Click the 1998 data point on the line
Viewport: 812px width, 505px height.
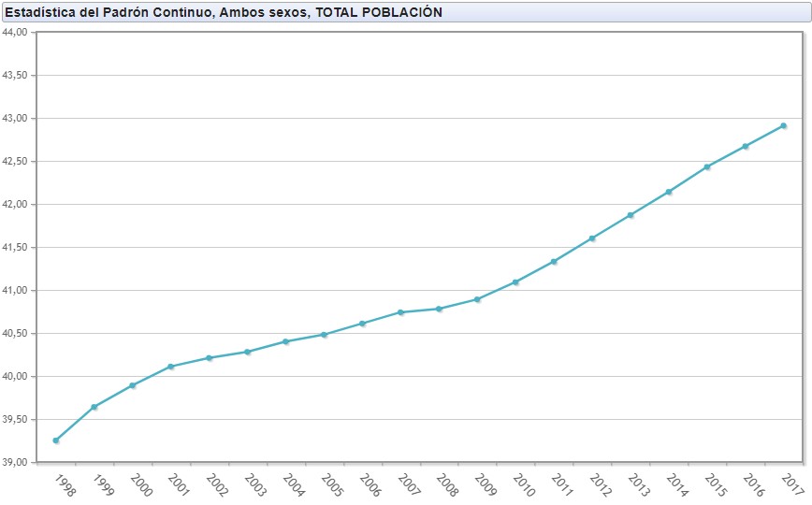click(56, 440)
